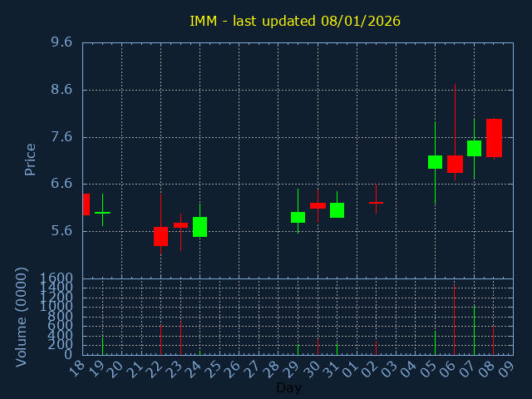Image resolution: width=532 pixels, height=399 pixels.
Task: Select the green candlestick on day 07
Action: 474,148
